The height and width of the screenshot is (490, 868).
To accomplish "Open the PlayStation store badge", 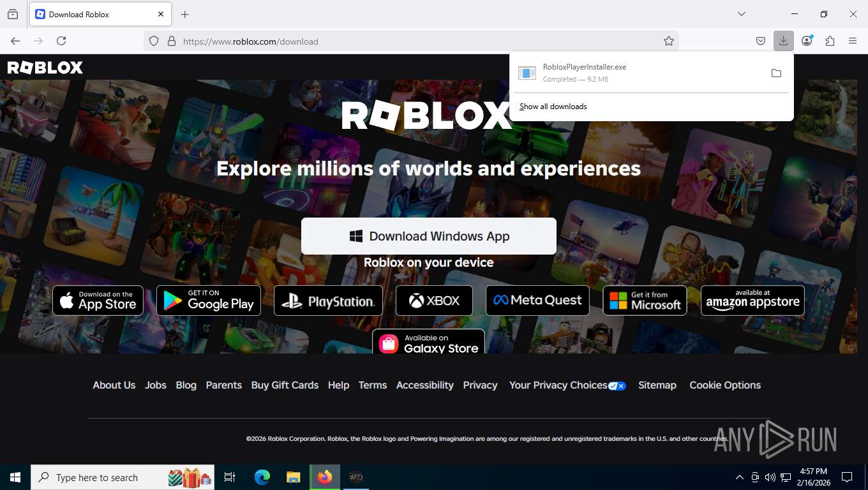I will 328,301.
